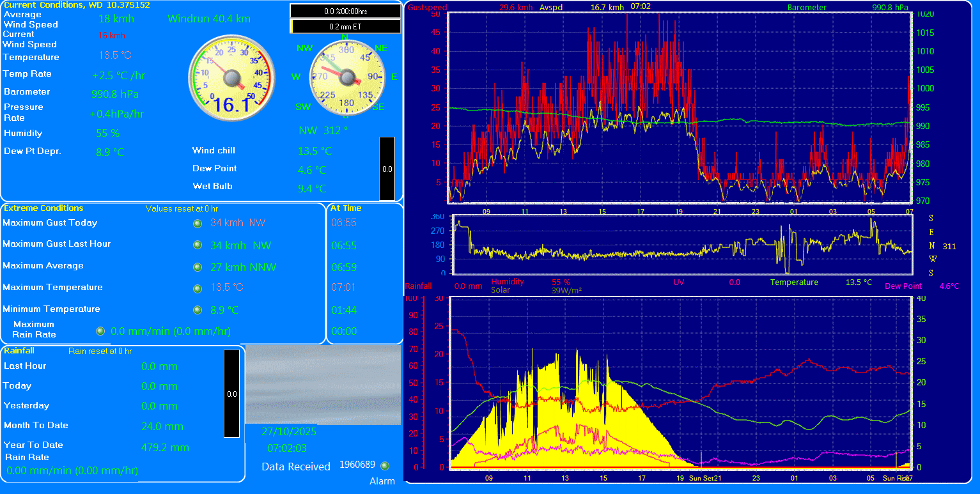Open the sky webcam image thumbnail
Screen dimensions: 980x494
pyautogui.click(x=323, y=385)
